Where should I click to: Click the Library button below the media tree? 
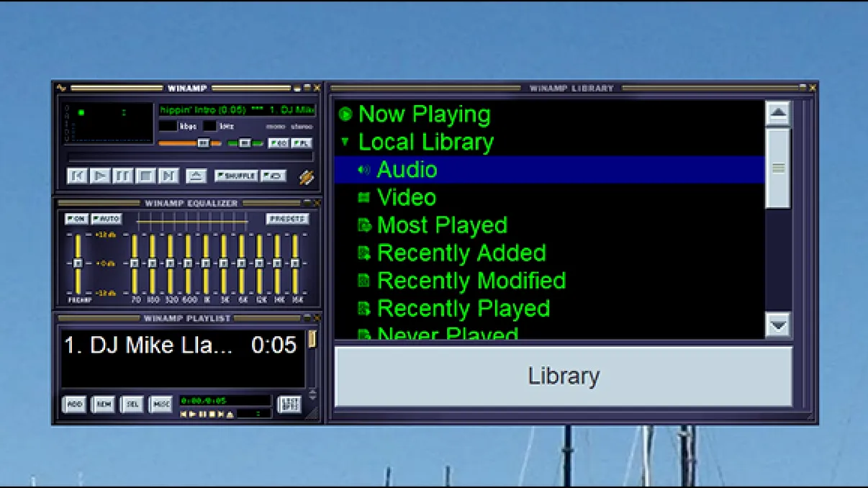[x=564, y=375]
